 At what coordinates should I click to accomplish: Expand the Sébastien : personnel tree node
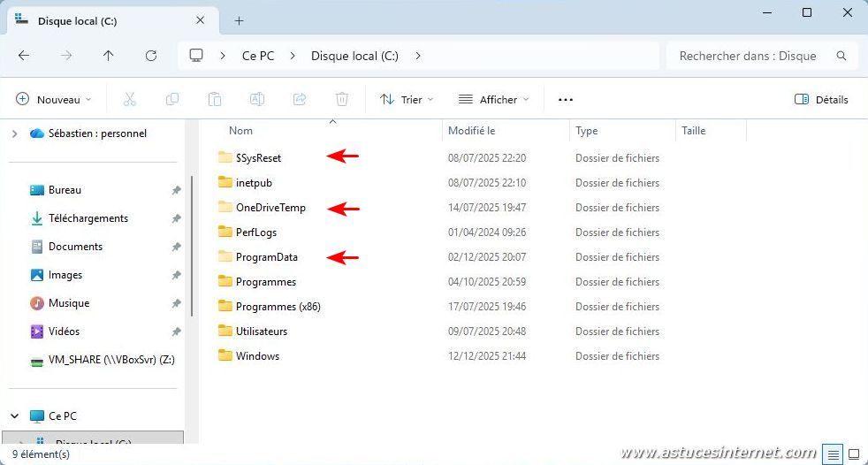point(14,133)
